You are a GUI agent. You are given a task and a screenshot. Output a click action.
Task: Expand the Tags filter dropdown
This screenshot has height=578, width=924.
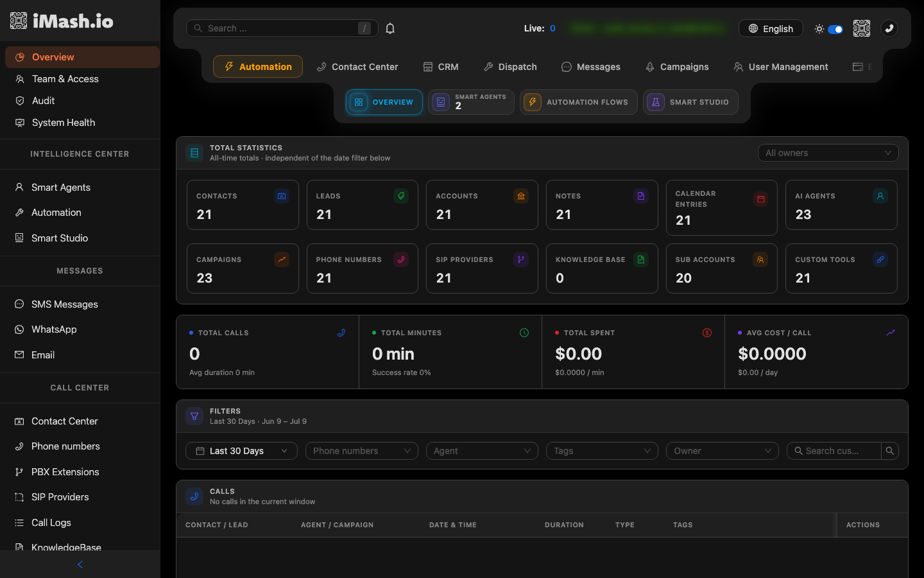(602, 451)
